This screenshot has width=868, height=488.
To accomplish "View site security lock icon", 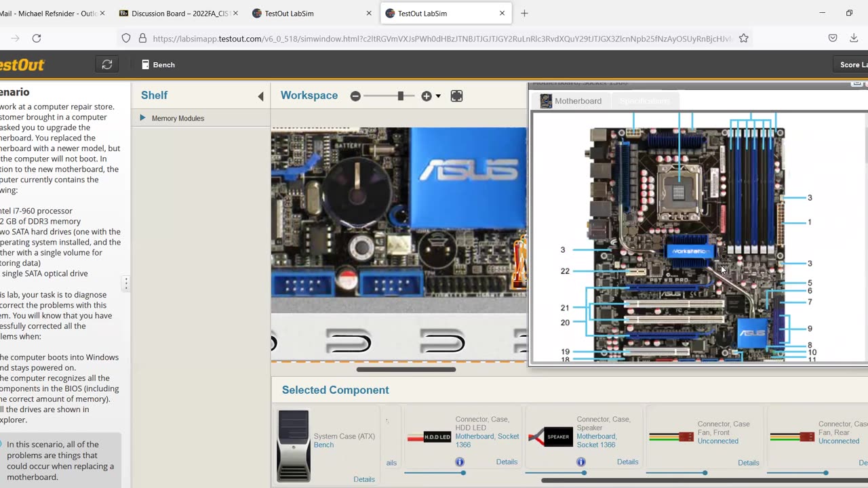I will 142,39.
